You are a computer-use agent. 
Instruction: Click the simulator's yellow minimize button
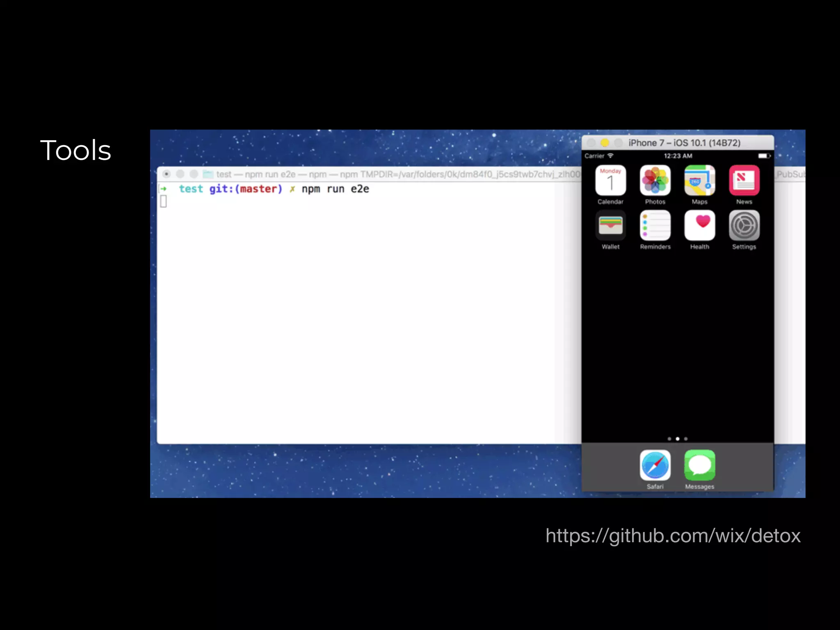[x=605, y=143]
